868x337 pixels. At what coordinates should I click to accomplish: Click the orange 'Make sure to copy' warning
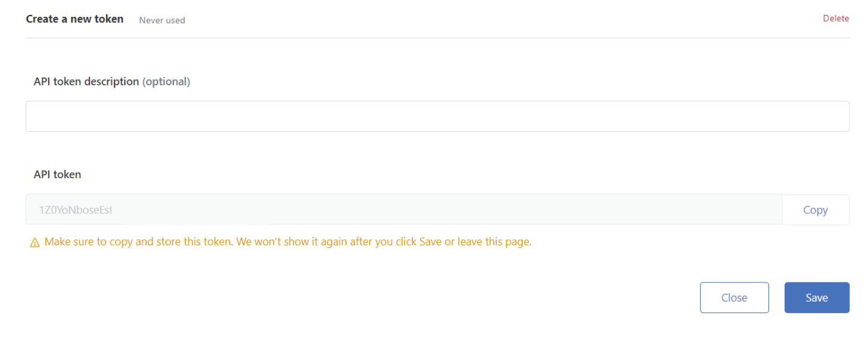(288, 242)
